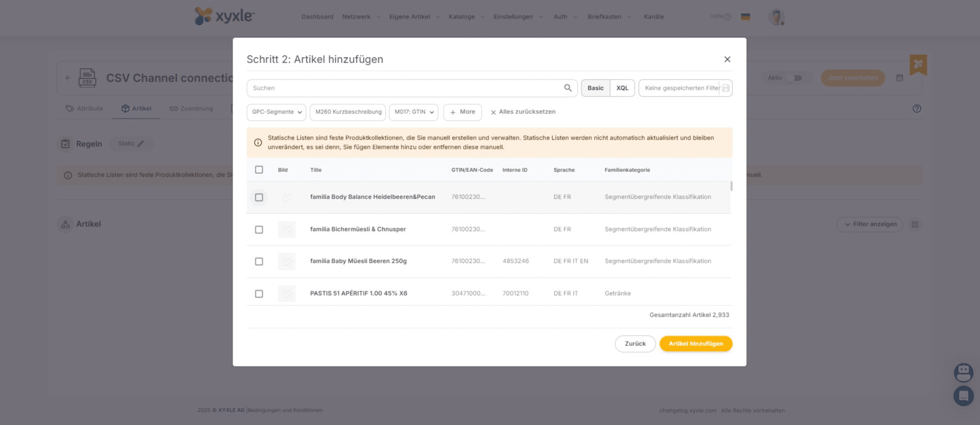Click the search magnifier icon

point(568,88)
